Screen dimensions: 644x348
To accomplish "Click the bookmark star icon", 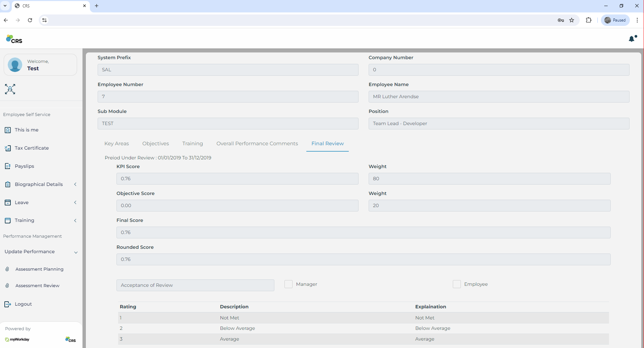I will click(x=572, y=20).
